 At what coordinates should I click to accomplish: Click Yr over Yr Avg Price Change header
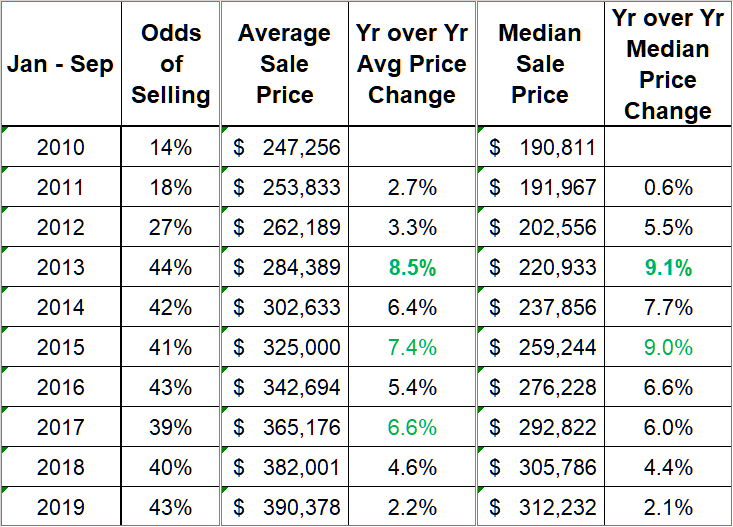click(411, 65)
